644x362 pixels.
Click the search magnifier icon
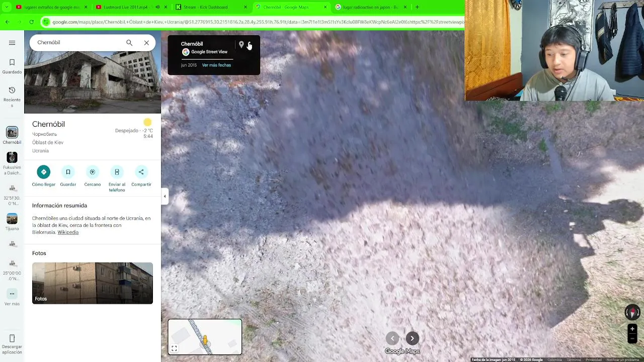click(x=129, y=43)
